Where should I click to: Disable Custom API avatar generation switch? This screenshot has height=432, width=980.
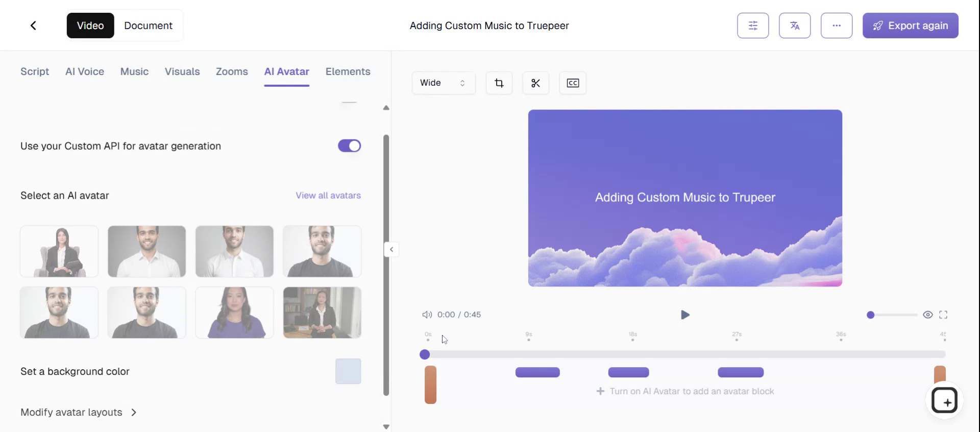[350, 146]
